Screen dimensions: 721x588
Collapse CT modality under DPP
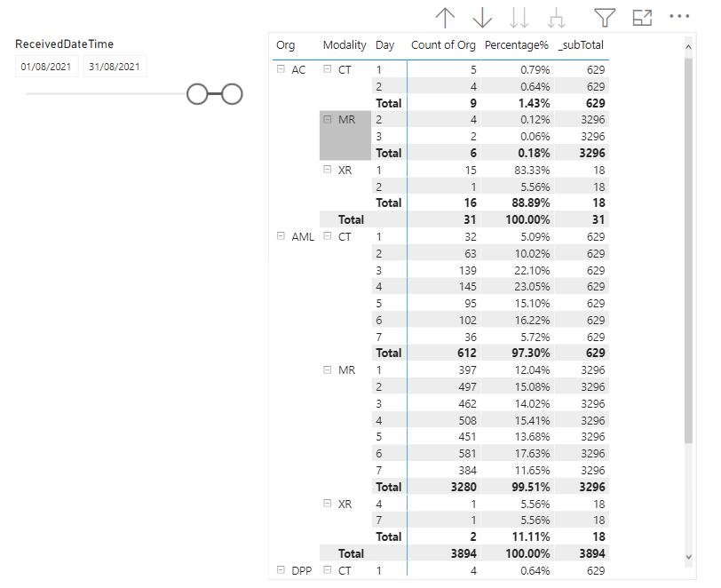click(x=327, y=570)
